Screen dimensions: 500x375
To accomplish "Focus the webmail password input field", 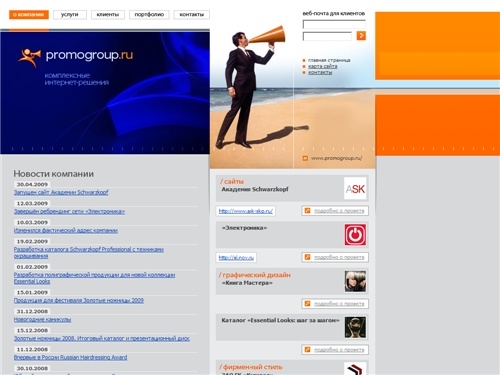I will tap(327, 36).
